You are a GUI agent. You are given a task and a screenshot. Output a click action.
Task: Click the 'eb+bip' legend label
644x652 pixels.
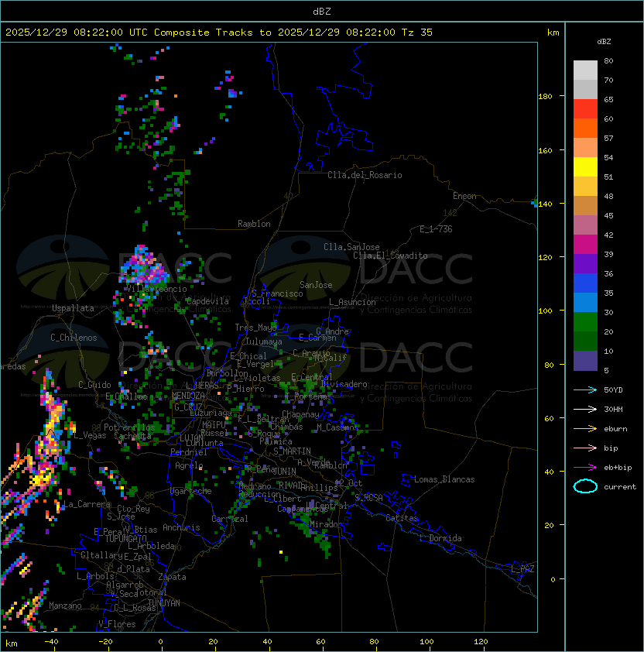pyautogui.click(x=618, y=468)
